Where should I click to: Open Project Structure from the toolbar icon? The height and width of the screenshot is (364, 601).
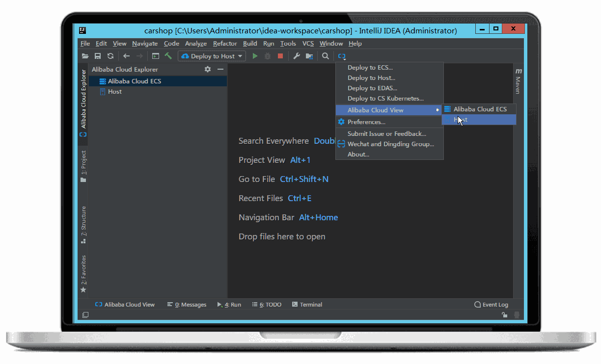click(309, 56)
